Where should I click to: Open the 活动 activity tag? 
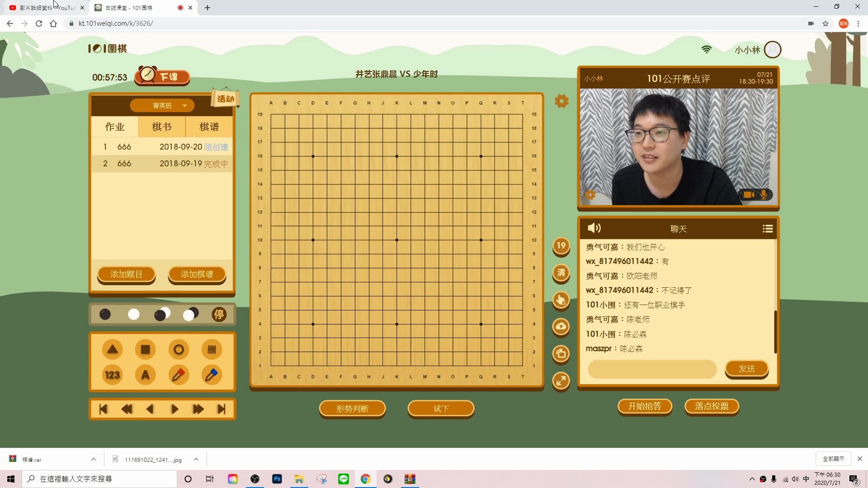click(225, 99)
